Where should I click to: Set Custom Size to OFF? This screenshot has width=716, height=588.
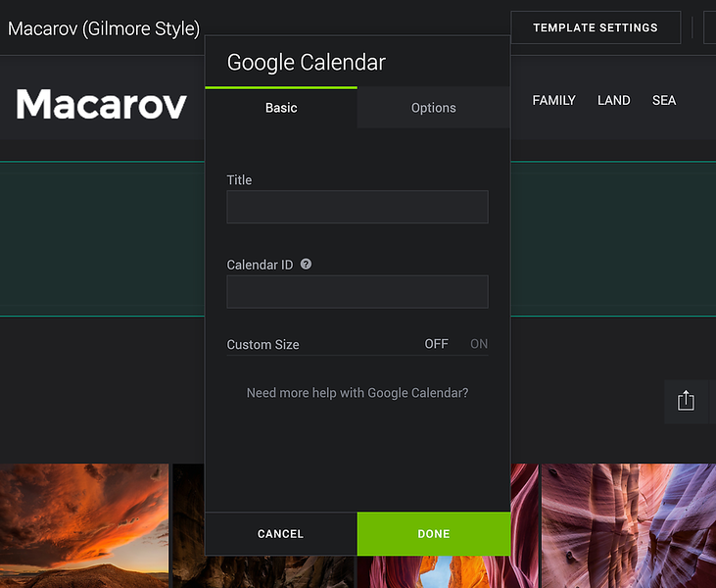pyautogui.click(x=437, y=344)
